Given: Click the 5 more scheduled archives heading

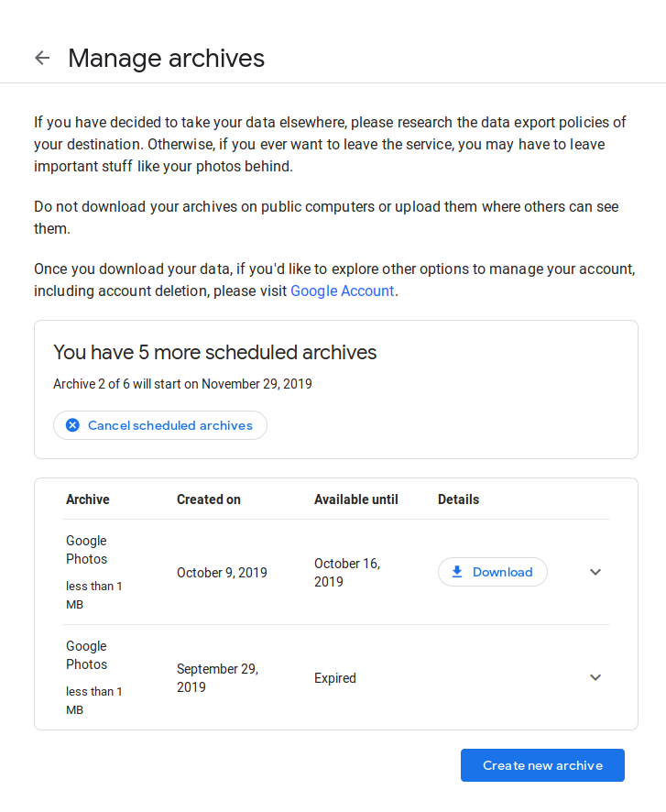Looking at the screenshot, I should [214, 352].
